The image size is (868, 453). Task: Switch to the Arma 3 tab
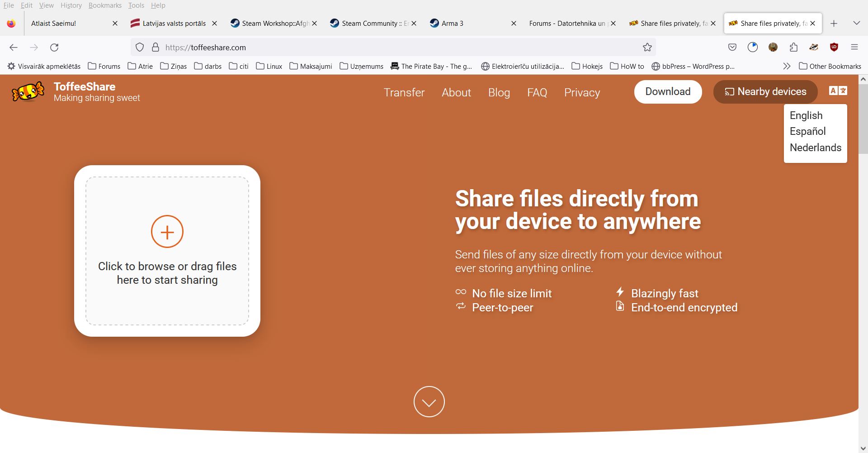click(x=468, y=24)
